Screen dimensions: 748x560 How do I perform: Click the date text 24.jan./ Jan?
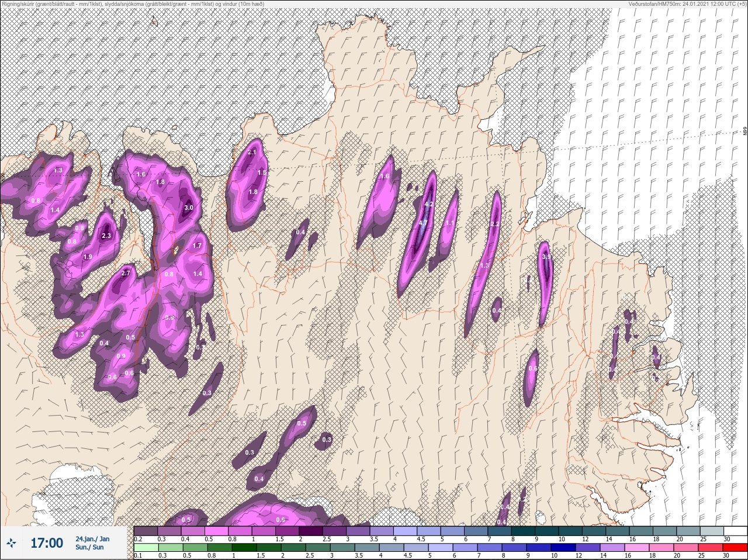coord(92,539)
